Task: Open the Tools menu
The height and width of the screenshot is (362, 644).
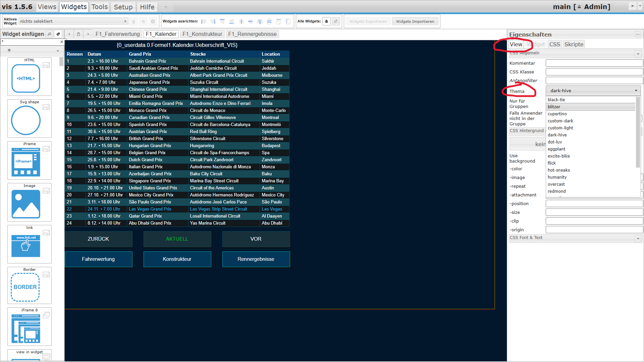Action: tap(100, 7)
